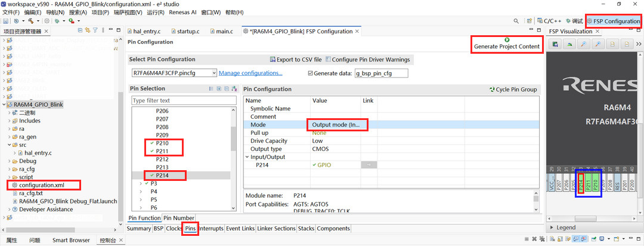The width and height of the screenshot is (644, 246).
Task: Click the Mode value Output mode
Action: click(x=336, y=125)
